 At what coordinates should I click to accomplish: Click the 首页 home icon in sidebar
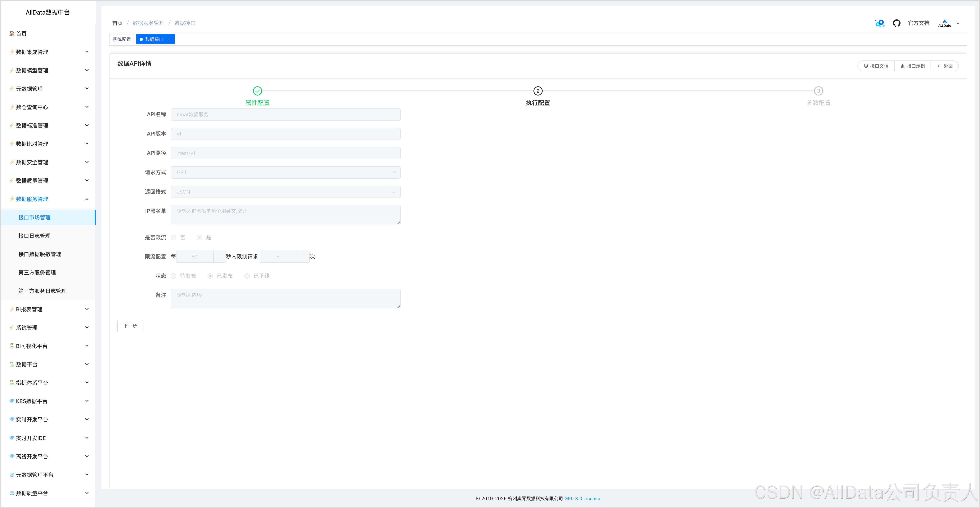coord(12,33)
